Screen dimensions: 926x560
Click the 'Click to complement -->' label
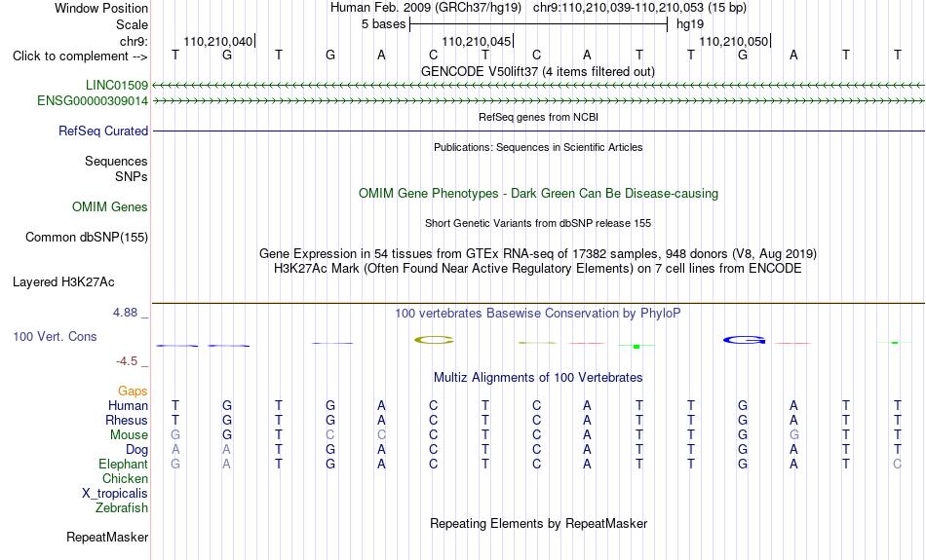coord(80,56)
